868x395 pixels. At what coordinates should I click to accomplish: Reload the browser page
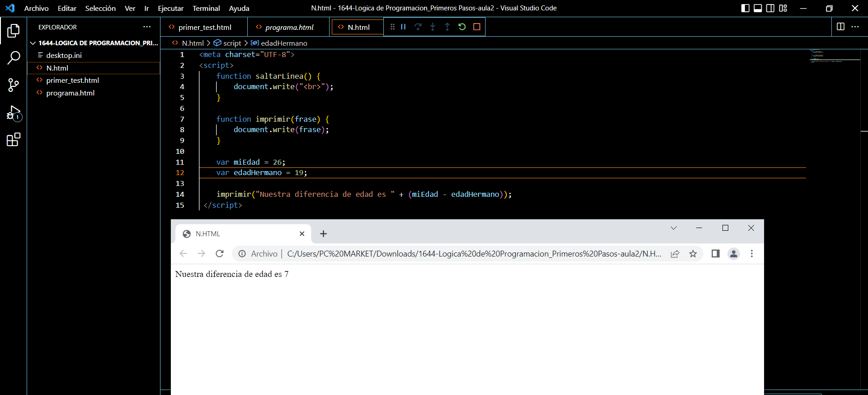coord(220,253)
